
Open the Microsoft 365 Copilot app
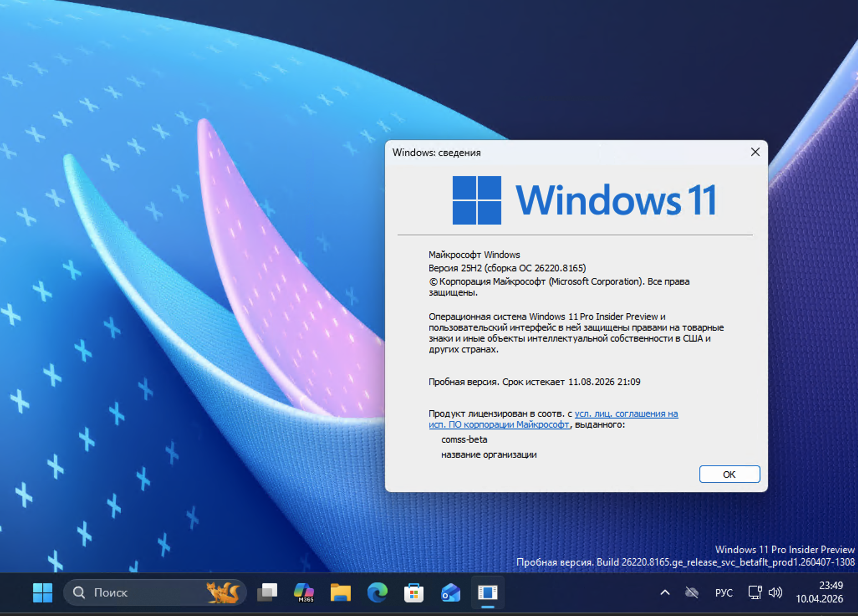(x=304, y=592)
